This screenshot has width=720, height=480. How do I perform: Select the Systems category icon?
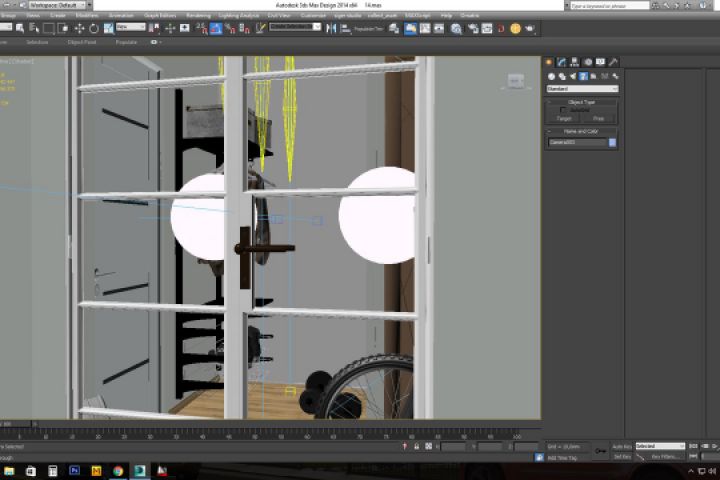click(x=615, y=76)
